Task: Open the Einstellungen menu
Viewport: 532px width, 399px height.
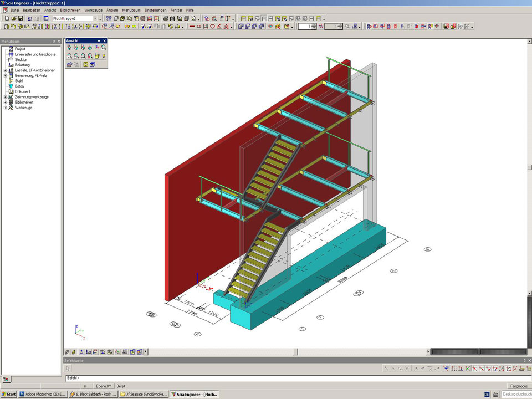Action: coord(155,10)
